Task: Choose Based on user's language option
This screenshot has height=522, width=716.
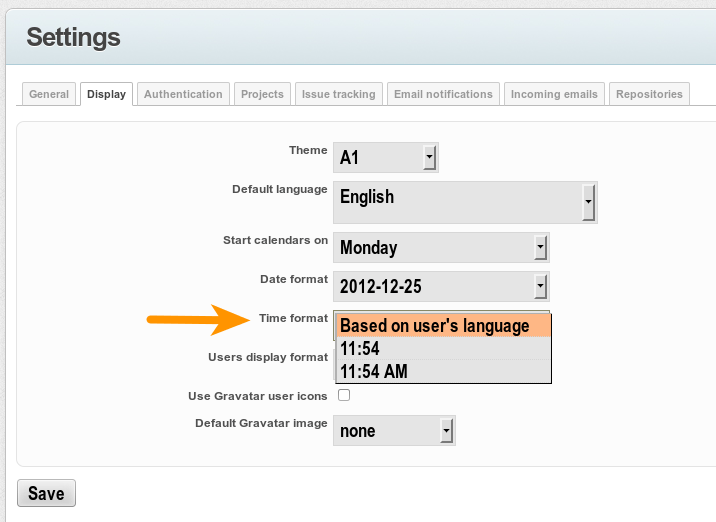Action: click(443, 326)
